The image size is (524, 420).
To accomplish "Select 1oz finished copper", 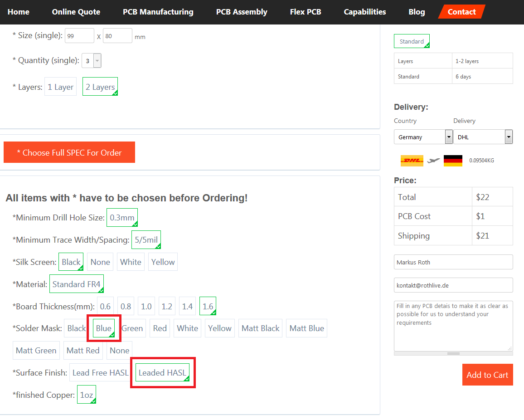I will click(87, 395).
